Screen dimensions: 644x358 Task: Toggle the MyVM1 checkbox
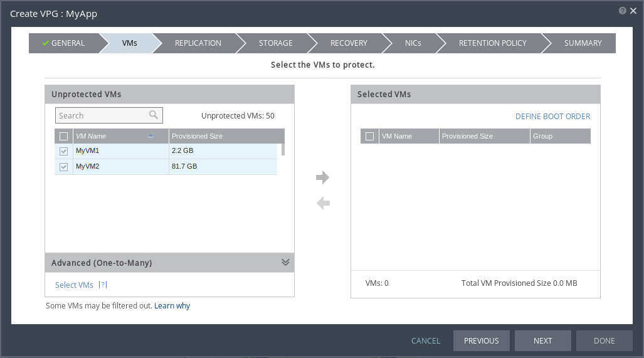click(x=63, y=151)
